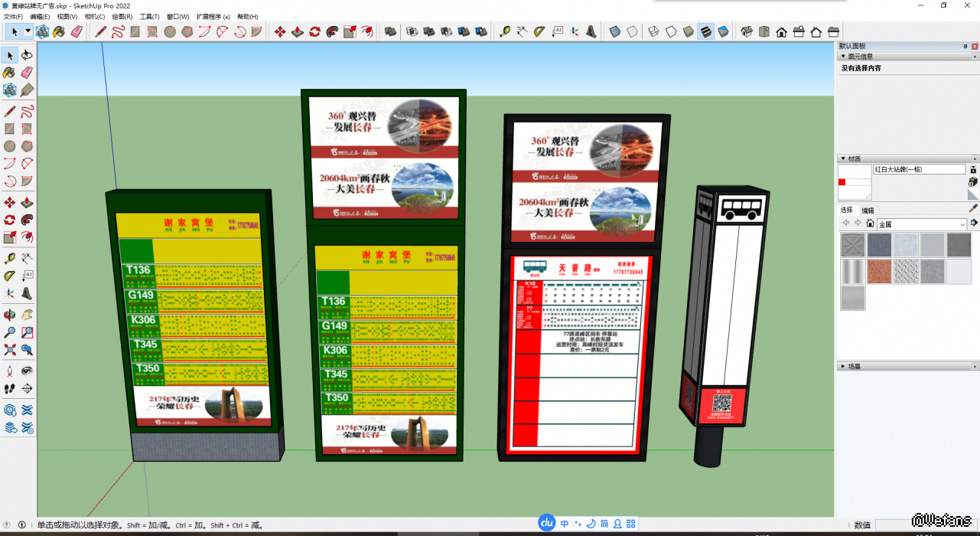Select the Pan hand tool in left palette
This screenshot has height=536, width=980.
tap(27, 315)
